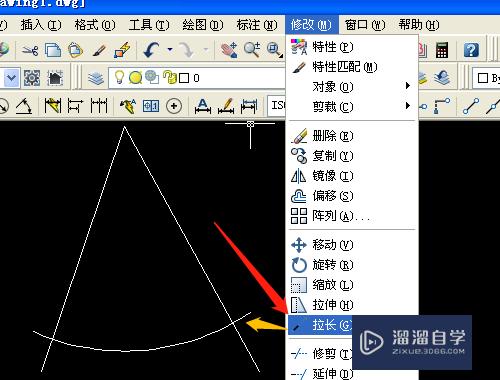This screenshot has height=380, width=500.
Task: Select 缩放(L) scale command
Action: pos(352,285)
